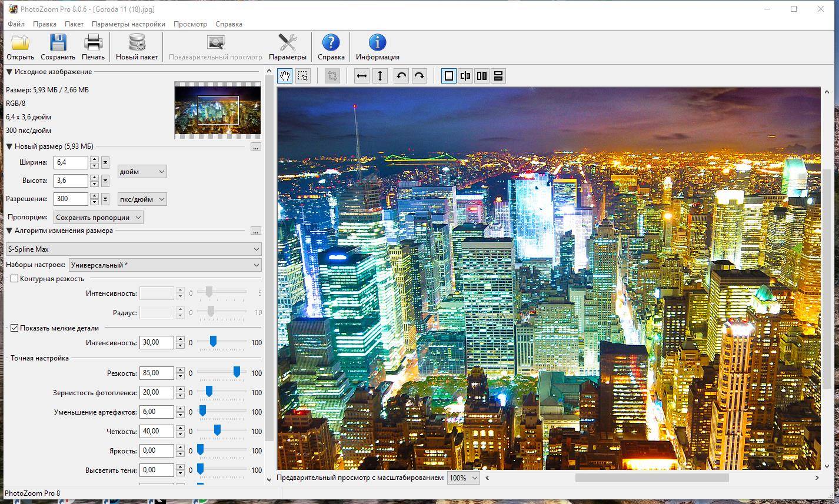Image resolution: width=839 pixels, height=504 pixels.
Task: Switch to single preview window view
Action: 449,76
